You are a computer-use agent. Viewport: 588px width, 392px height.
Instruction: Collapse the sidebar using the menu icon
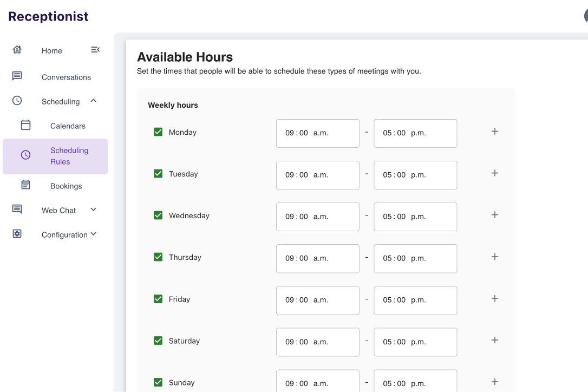click(x=95, y=49)
